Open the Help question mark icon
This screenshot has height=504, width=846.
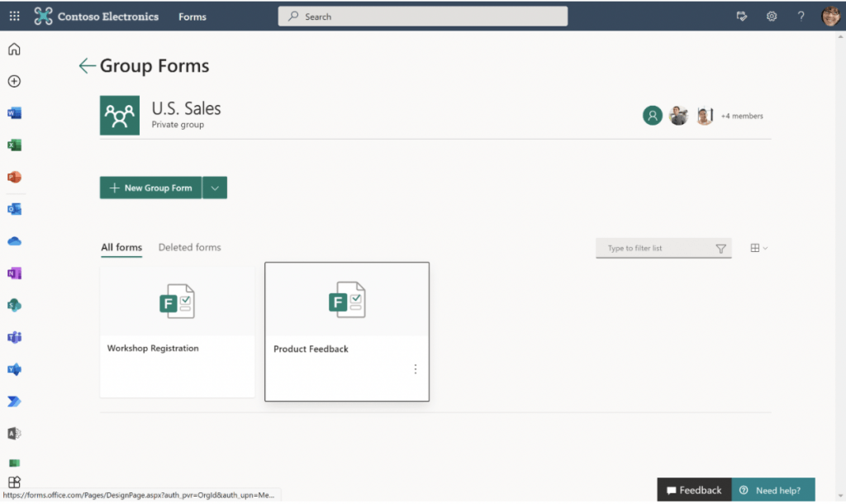(801, 17)
